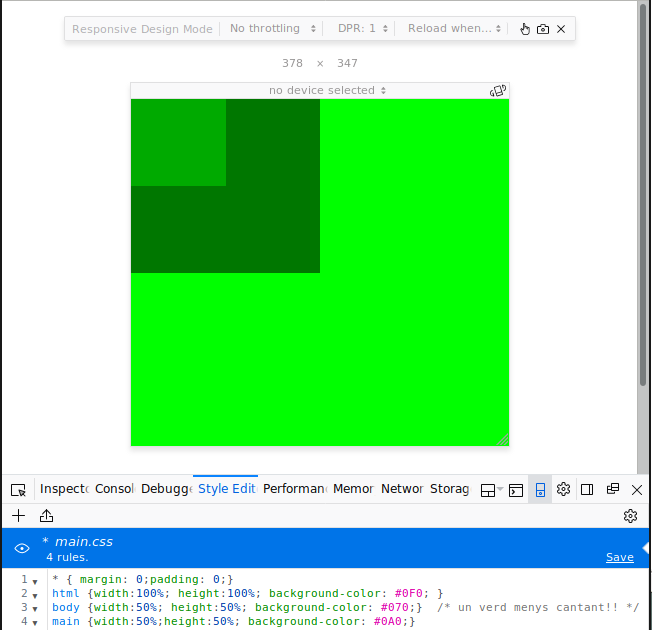Click the viewport resize handle corner
Screen dimensions: 652x630
click(503, 440)
